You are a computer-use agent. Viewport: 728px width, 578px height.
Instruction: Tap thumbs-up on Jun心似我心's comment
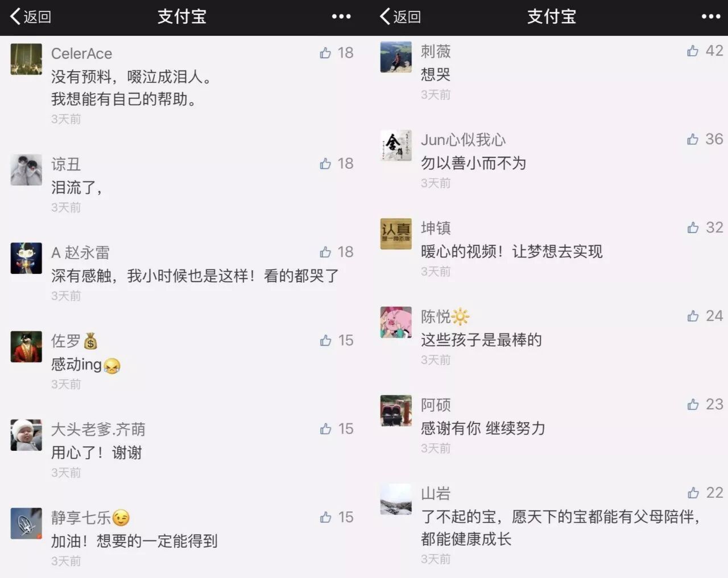(x=693, y=139)
